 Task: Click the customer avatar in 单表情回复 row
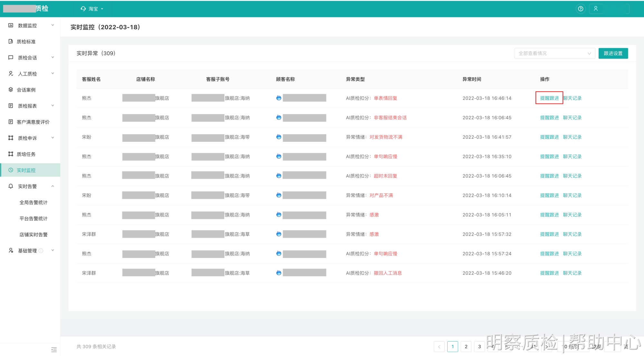click(x=279, y=98)
